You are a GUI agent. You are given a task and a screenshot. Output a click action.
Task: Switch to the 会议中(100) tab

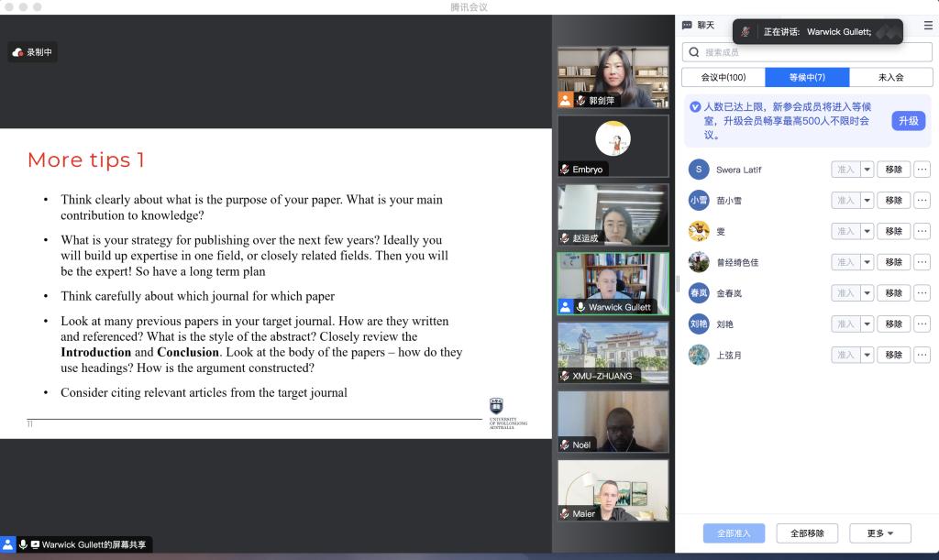pyautogui.click(x=724, y=78)
